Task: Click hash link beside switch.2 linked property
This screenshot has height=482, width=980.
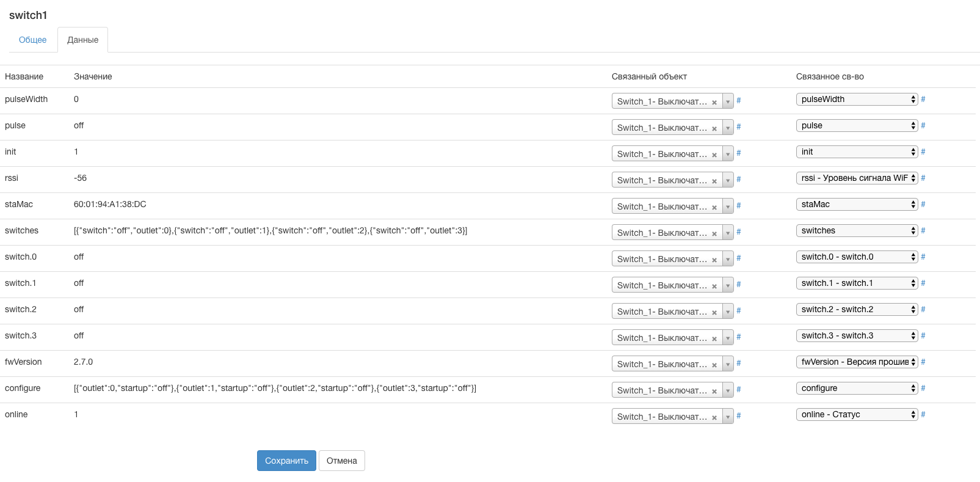Action: click(923, 309)
